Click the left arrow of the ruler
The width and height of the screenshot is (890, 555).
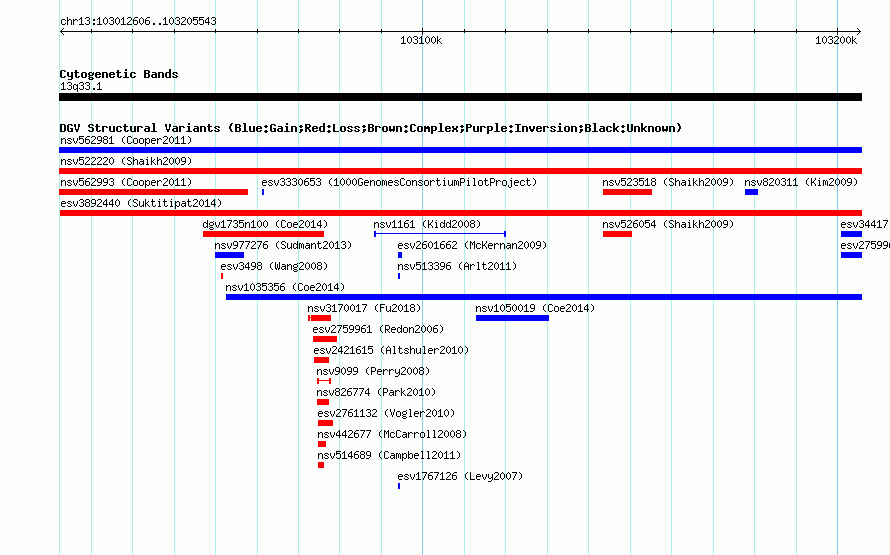tap(62, 32)
